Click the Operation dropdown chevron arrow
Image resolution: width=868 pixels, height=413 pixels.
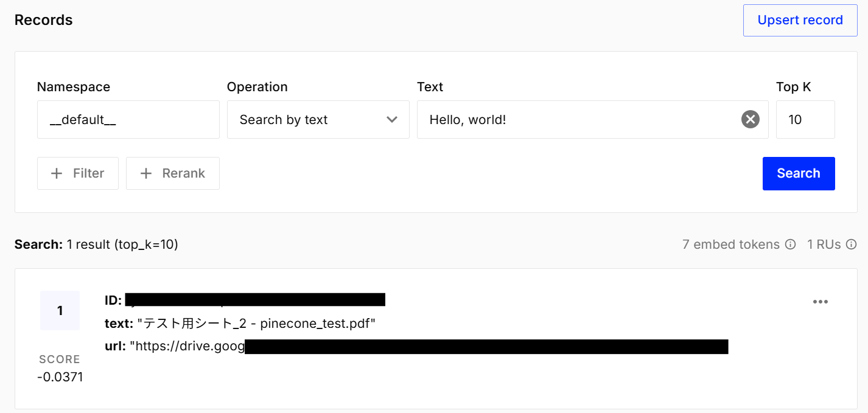tap(392, 120)
